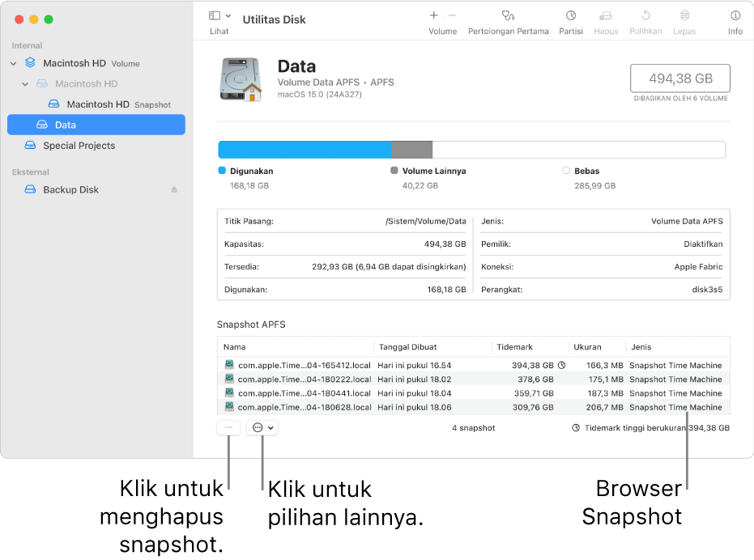
Task: Click the "Hari ini pukul 16.54" cell
Action: (414, 365)
